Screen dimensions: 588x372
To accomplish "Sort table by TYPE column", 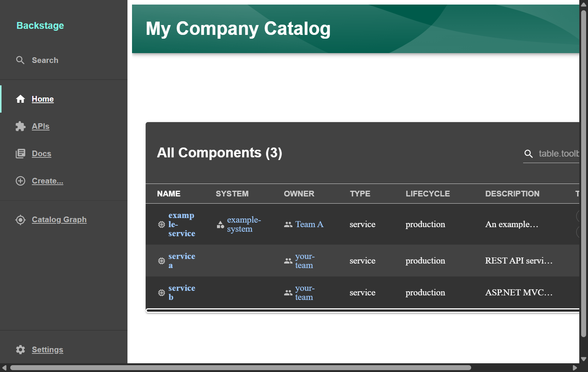I will click(x=360, y=194).
